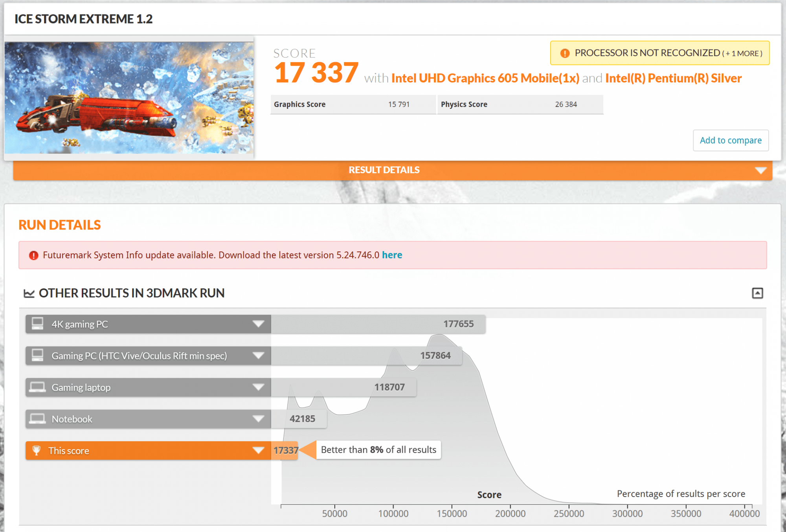Click the (+1 MORE) warnings text

(742, 53)
